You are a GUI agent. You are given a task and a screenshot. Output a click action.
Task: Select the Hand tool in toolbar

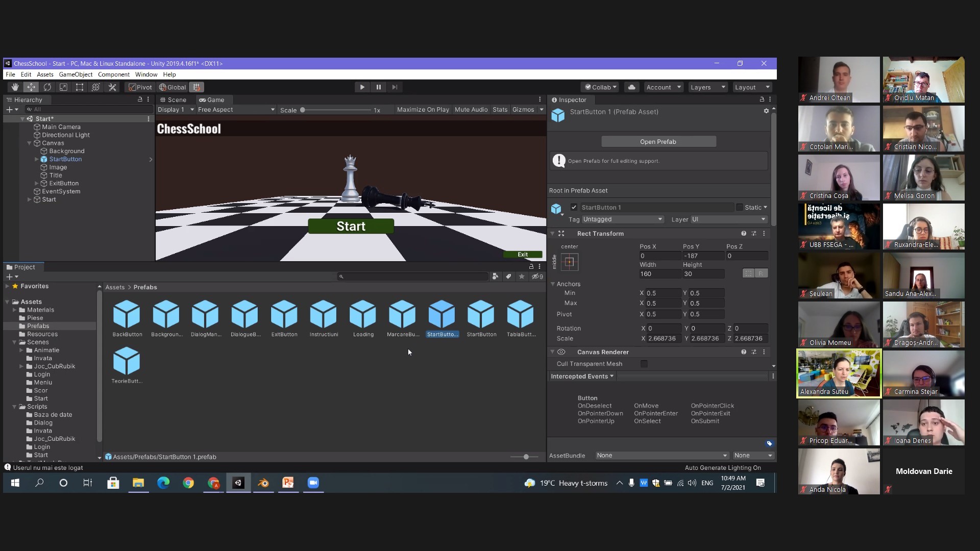pos(15,87)
